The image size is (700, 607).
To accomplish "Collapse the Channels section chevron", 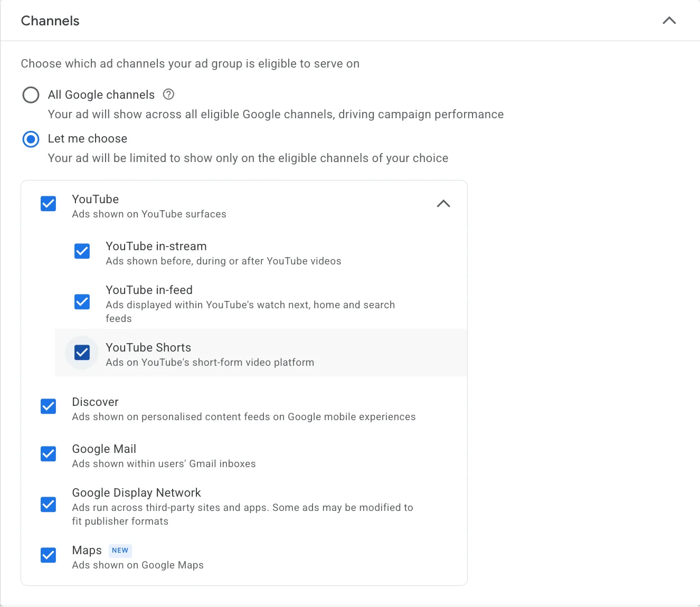I will [669, 21].
